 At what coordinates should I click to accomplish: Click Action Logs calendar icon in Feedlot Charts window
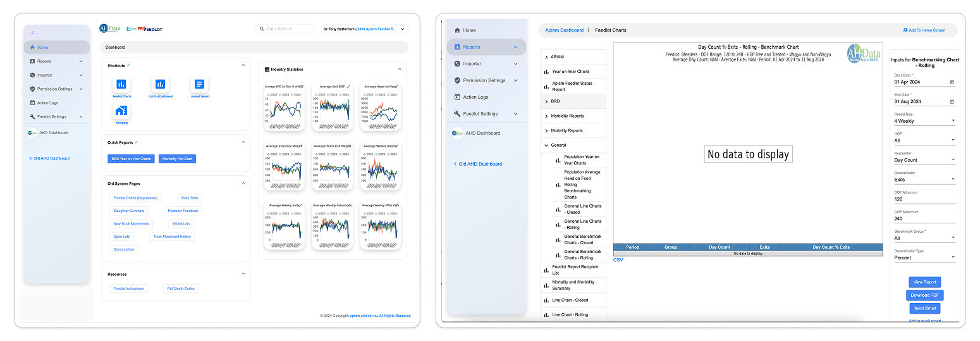coord(458,97)
